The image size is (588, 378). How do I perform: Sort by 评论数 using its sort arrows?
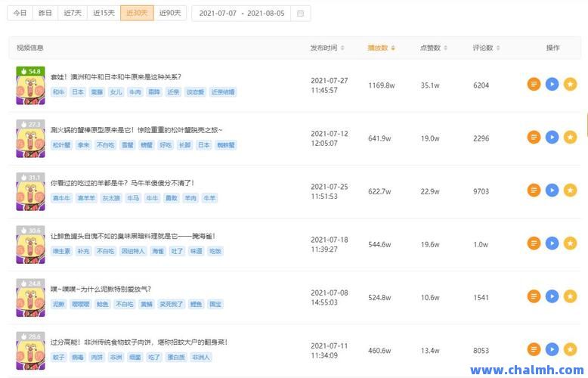pos(498,48)
